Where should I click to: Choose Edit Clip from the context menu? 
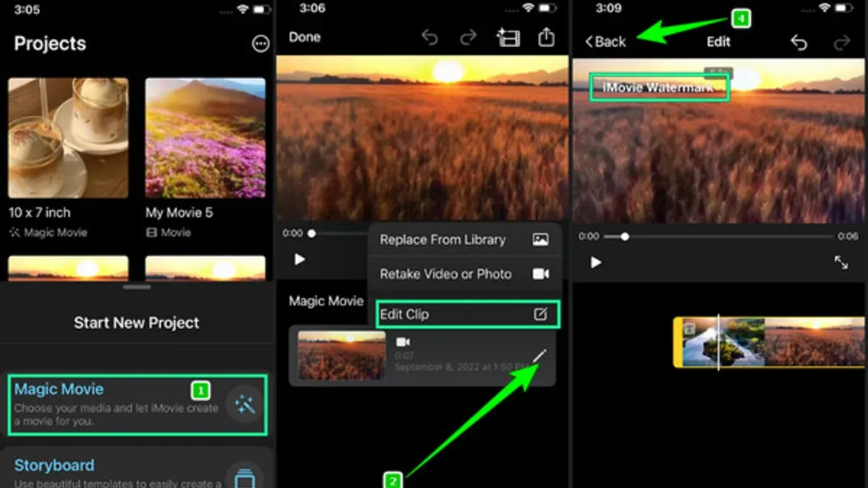coord(467,314)
